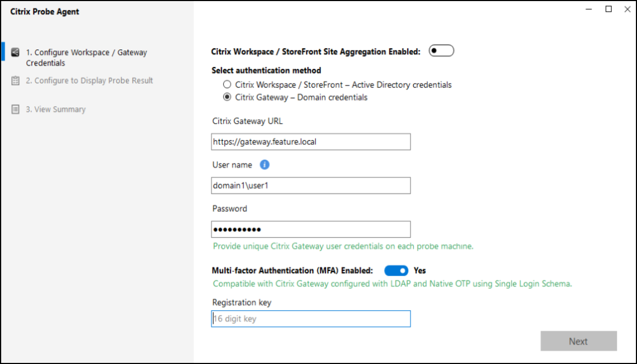This screenshot has width=637, height=364.
Task: Select Citrix Gateway Domain credentials option
Action: (227, 98)
